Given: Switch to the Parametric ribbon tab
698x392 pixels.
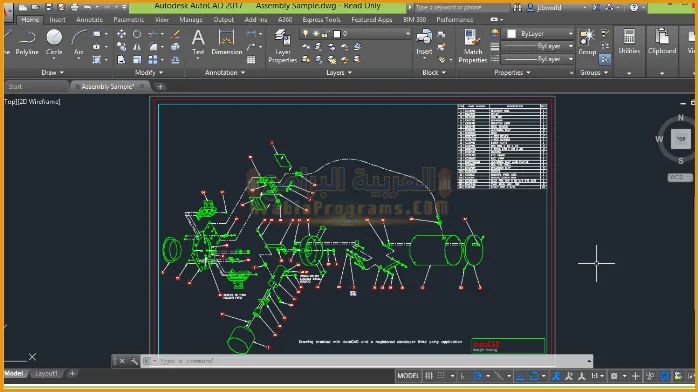Looking at the screenshot, I should pos(129,20).
